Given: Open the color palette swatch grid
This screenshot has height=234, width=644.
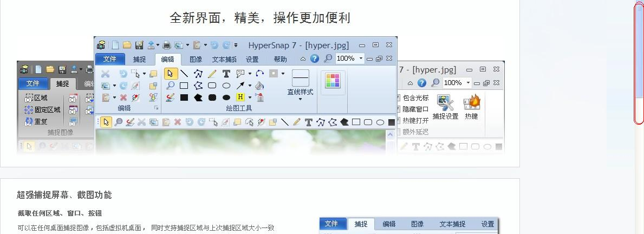Looking at the screenshot, I should tap(333, 81).
